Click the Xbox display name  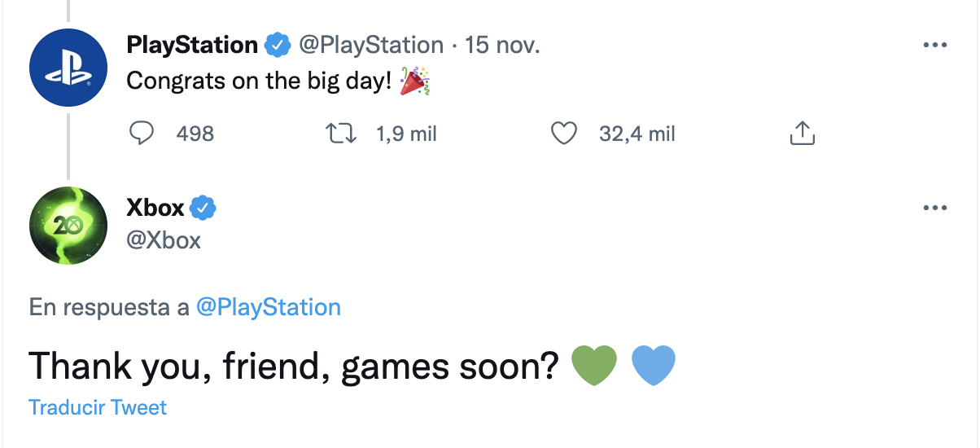155,208
